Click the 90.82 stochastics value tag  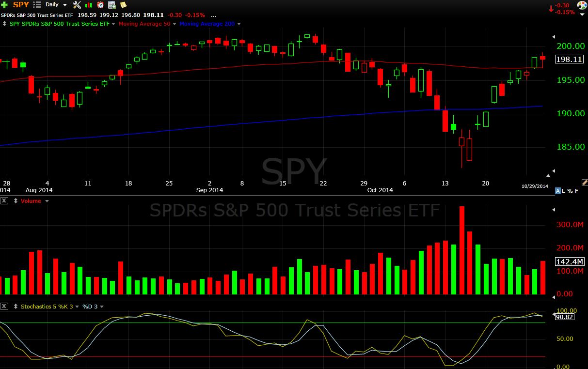pos(564,317)
